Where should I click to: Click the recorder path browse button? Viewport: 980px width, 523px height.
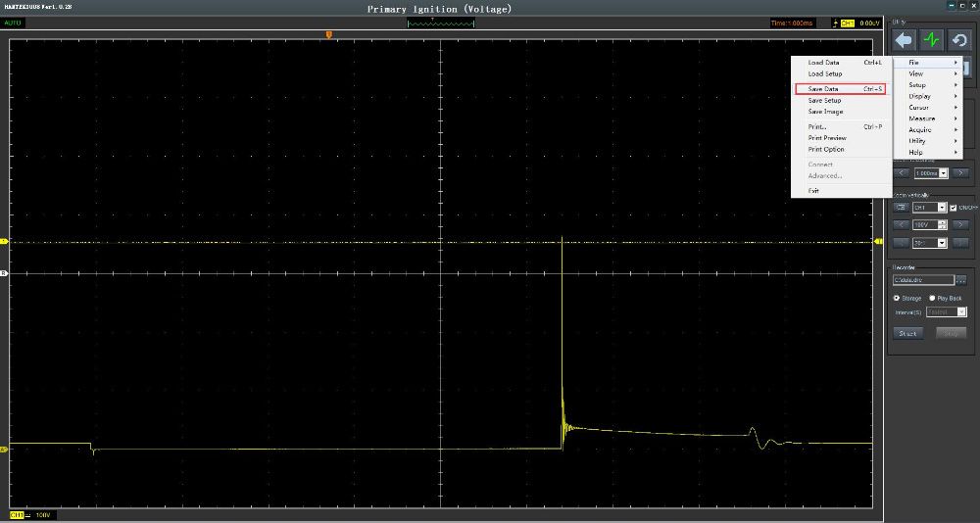pyautogui.click(x=961, y=281)
